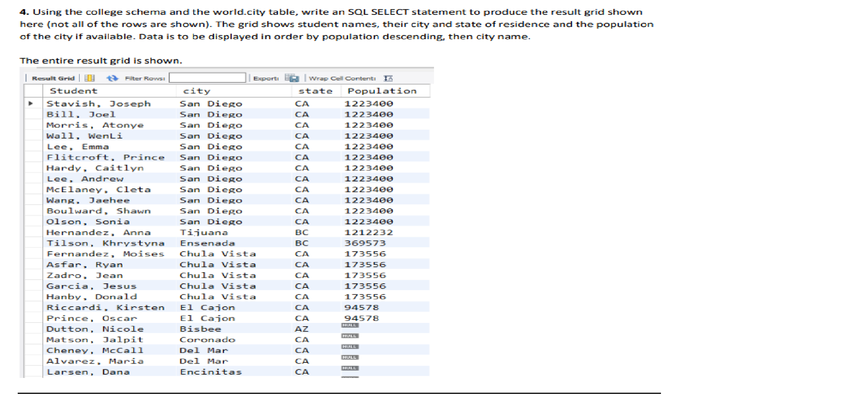
Task: Click the Export label in the toolbar
Action: (x=266, y=78)
